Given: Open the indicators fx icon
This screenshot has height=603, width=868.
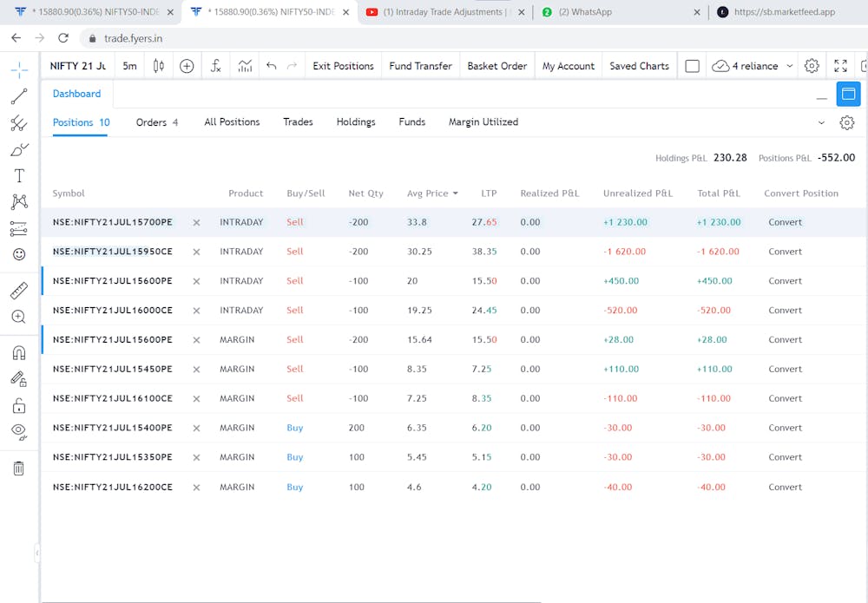Looking at the screenshot, I should (x=215, y=66).
